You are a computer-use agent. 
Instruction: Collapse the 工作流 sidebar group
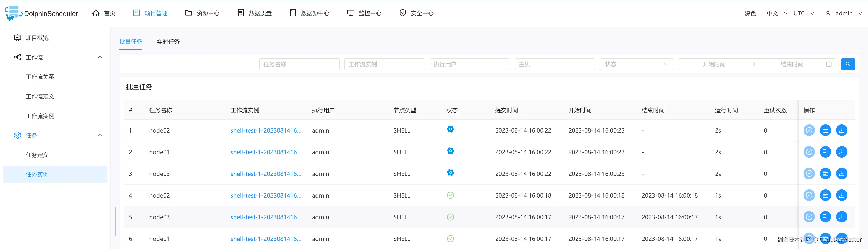click(x=100, y=57)
